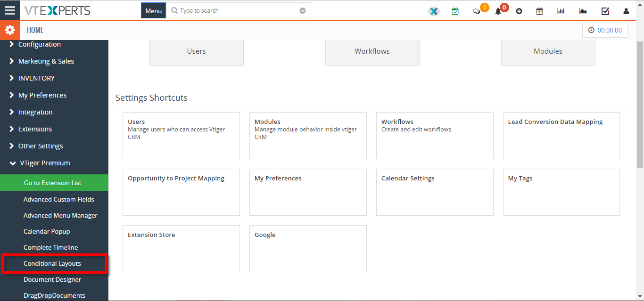Click the HOME breadcrumb label
Screen dimensions: 644x301
(35, 30)
